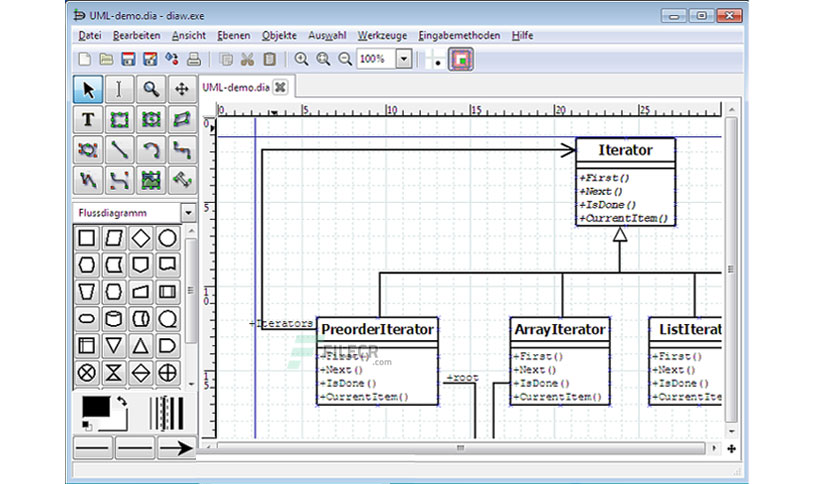Open the line width selector
Viewport: 836px width, 484px height.
pos(166,413)
